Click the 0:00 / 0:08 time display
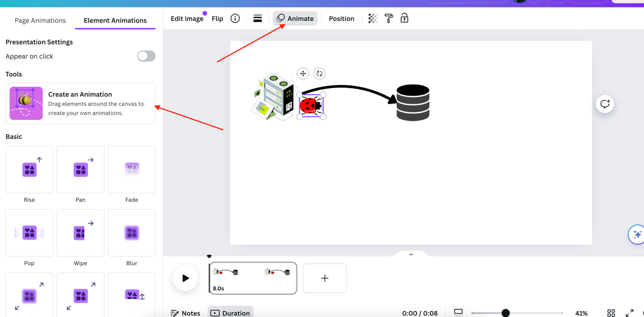 [420, 313]
